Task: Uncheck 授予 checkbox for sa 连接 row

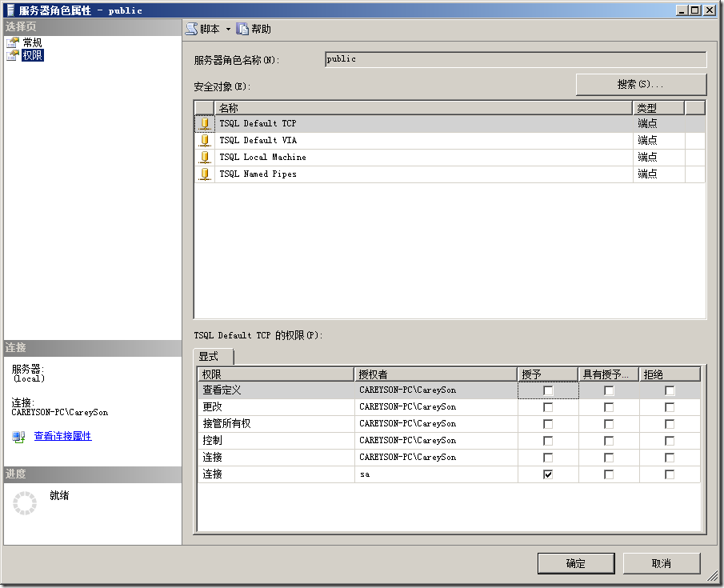Action: click(548, 474)
